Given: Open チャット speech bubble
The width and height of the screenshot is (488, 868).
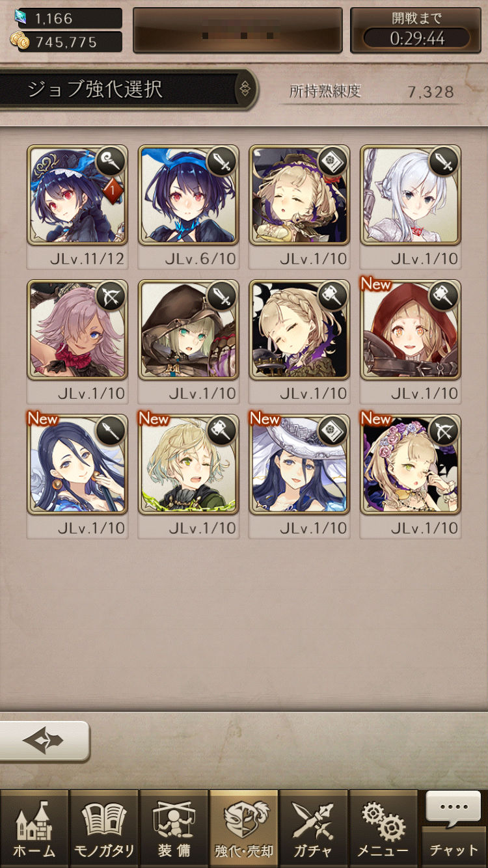Looking at the screenshot, I should pyautogui.click(x=454, y=826).
